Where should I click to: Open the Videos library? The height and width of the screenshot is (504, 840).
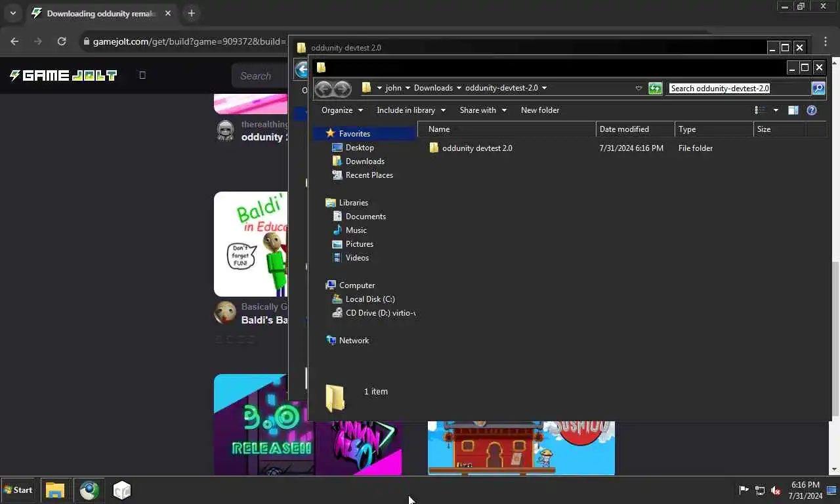[357, 258]
